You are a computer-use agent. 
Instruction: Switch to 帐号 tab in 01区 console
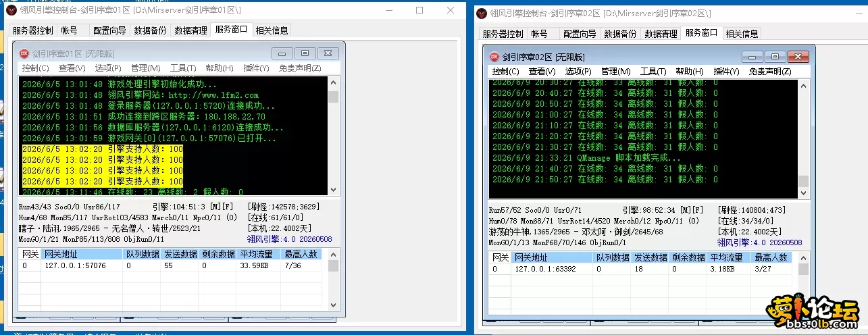point(69,30)
